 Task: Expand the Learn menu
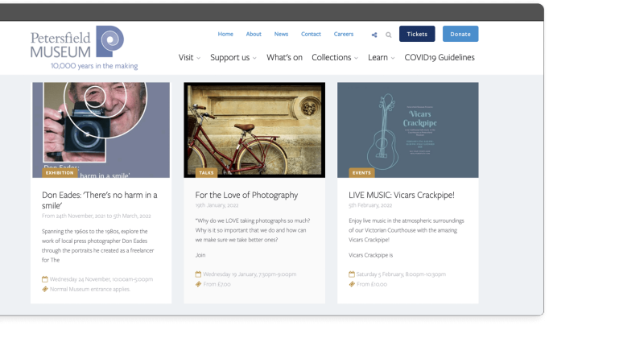coord(381,57)
